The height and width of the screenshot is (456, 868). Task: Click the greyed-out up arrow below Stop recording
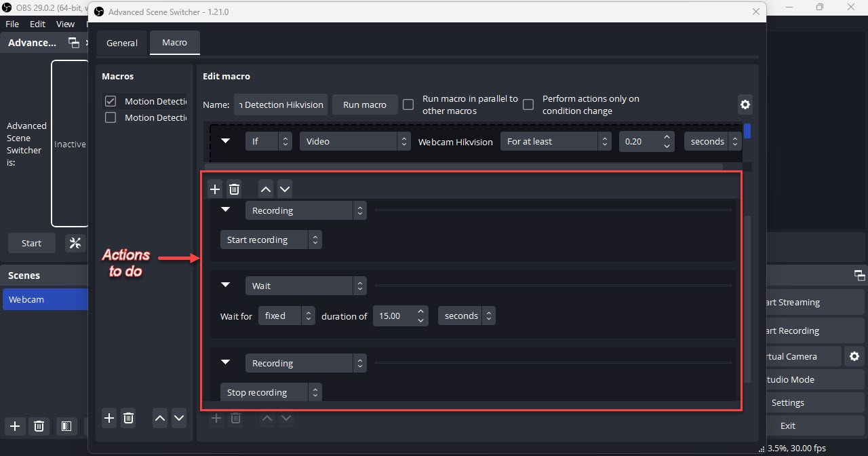coord(267,418)
